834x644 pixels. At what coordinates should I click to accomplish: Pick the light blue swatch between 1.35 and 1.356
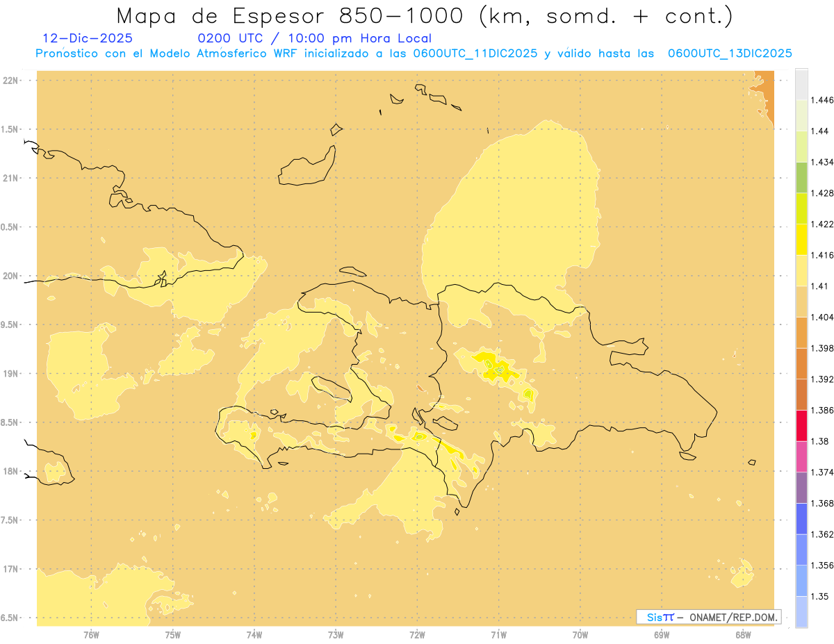[x=801, y=581]
